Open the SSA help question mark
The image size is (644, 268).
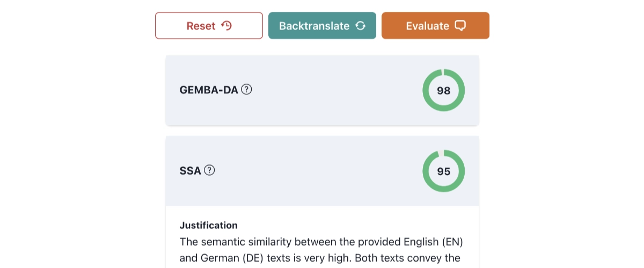tap(209, 170)
